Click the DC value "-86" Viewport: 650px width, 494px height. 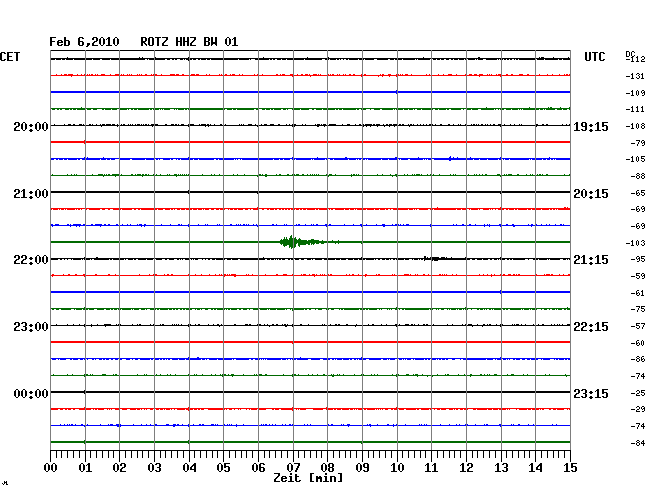pos(638,359)
